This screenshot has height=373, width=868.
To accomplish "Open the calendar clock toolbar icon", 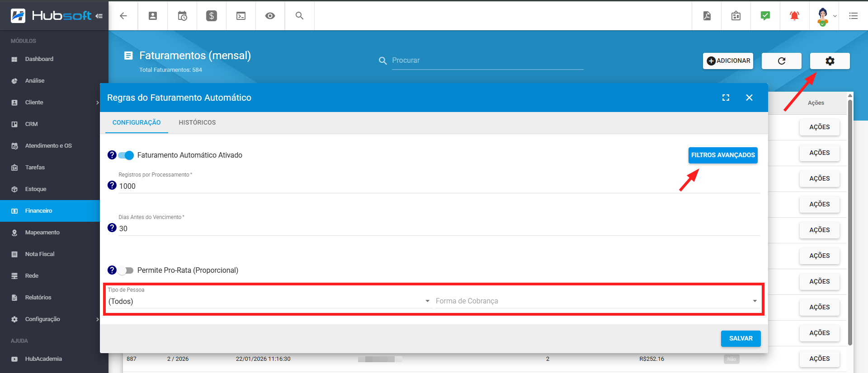I will 182,16.
